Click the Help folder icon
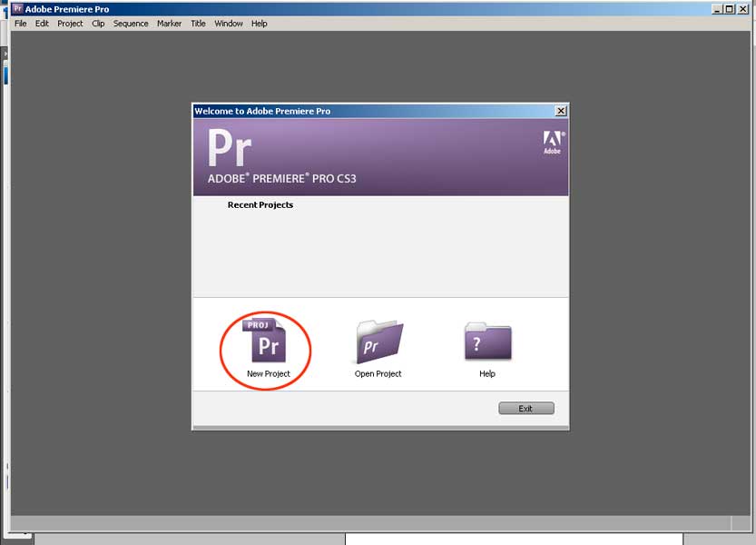 point(488,342)
